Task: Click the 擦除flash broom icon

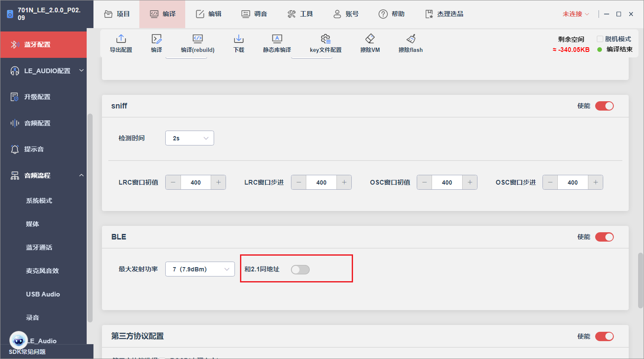Action: click(x=411, y=39)
